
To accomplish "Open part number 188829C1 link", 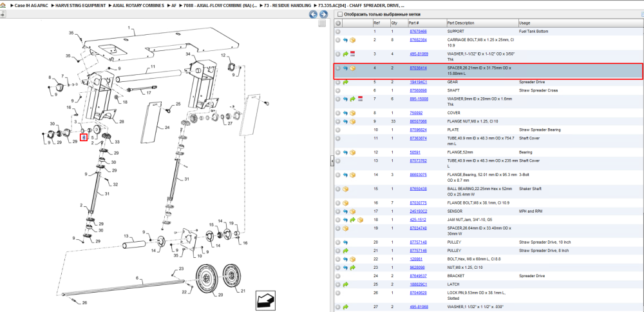I will 418,284.
